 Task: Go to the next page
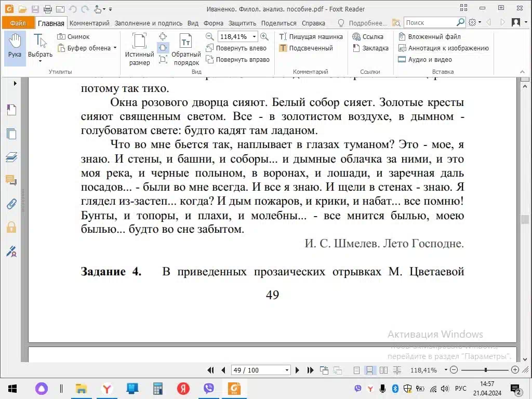coord(298,370)
